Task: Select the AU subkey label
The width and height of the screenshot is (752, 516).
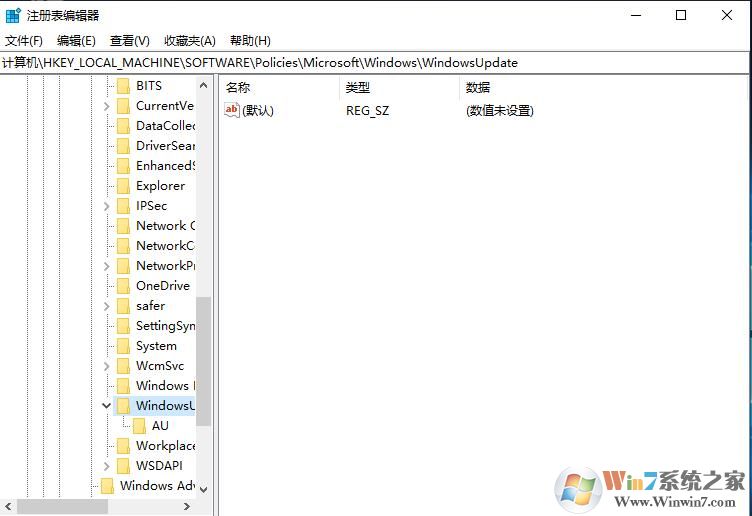Action: pos(160,426)
